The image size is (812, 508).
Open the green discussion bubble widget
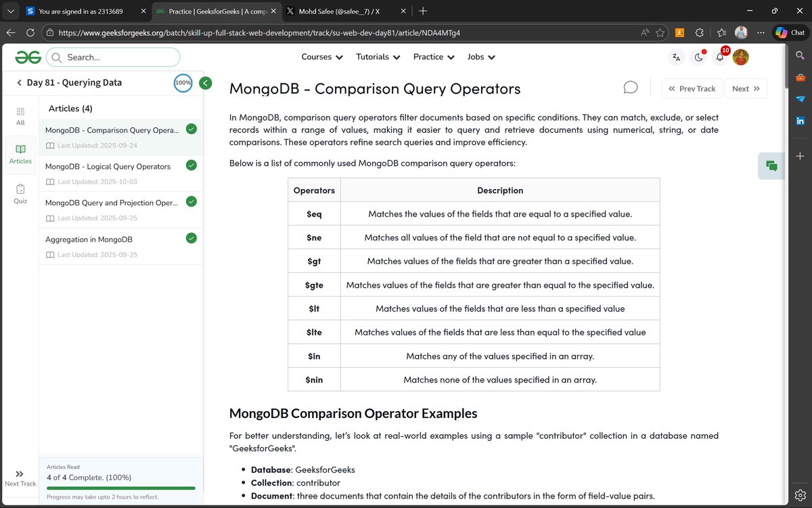coord(771,165)
